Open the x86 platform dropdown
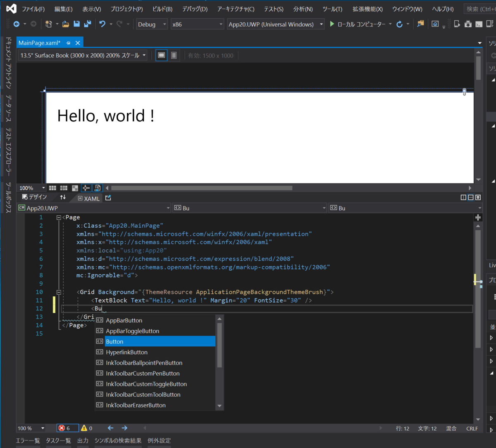 [x=197, y=24]
